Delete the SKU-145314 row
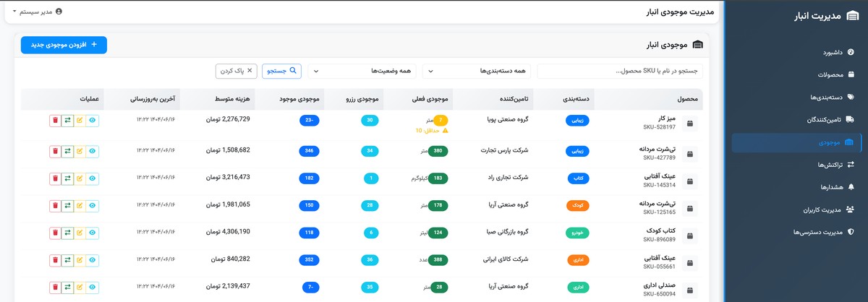The width and height of the screenshot is (868, 302). pos(55,178)
